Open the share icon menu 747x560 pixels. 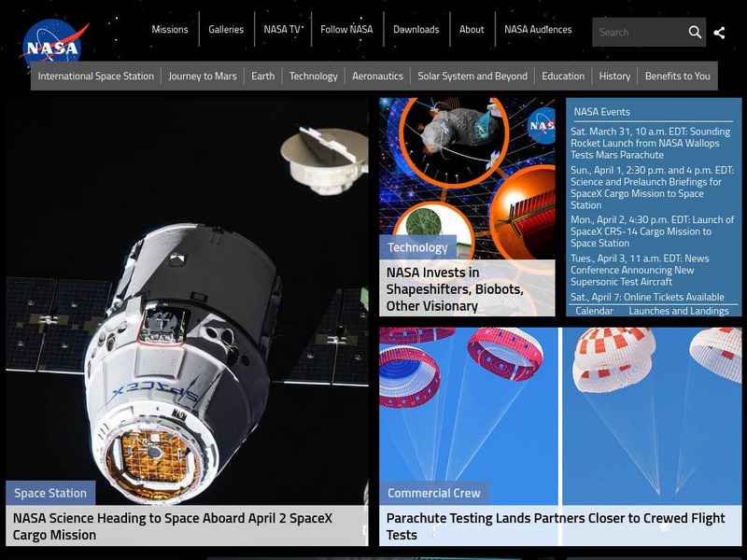[719, 33]
